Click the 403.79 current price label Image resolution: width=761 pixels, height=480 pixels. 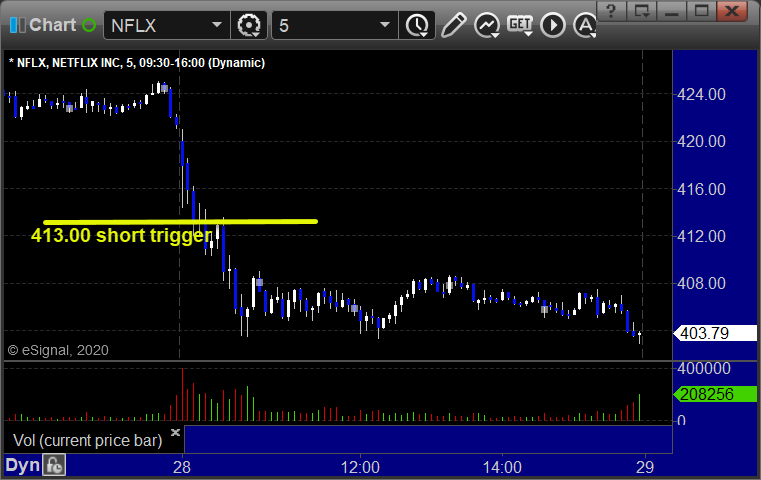(715, 333)
